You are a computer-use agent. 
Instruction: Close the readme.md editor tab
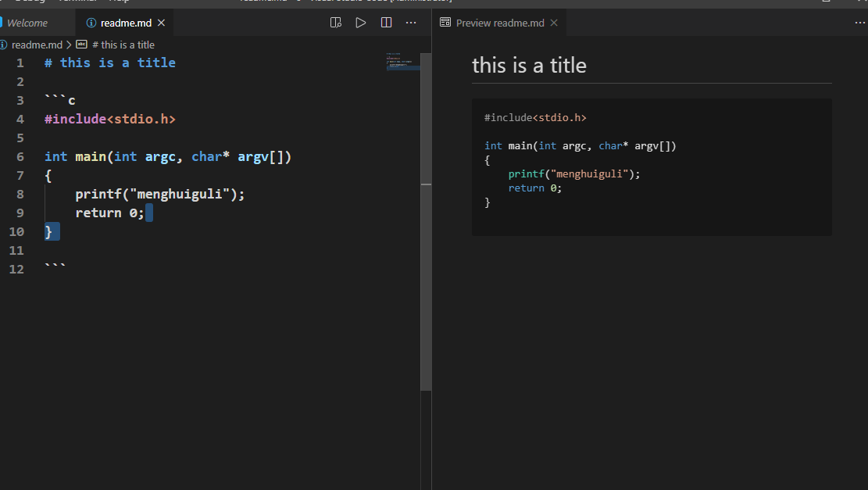pyautogui.click(x=161, y=23)
